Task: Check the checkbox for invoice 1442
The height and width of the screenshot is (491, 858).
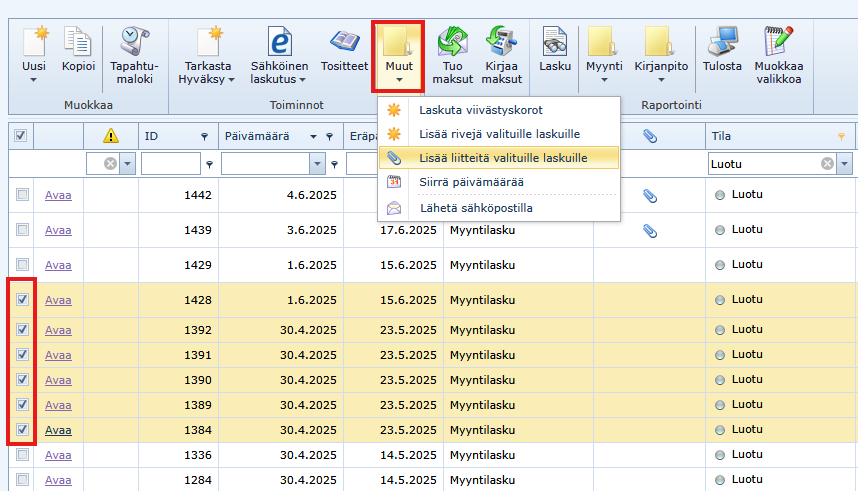Action: [22, 195]
